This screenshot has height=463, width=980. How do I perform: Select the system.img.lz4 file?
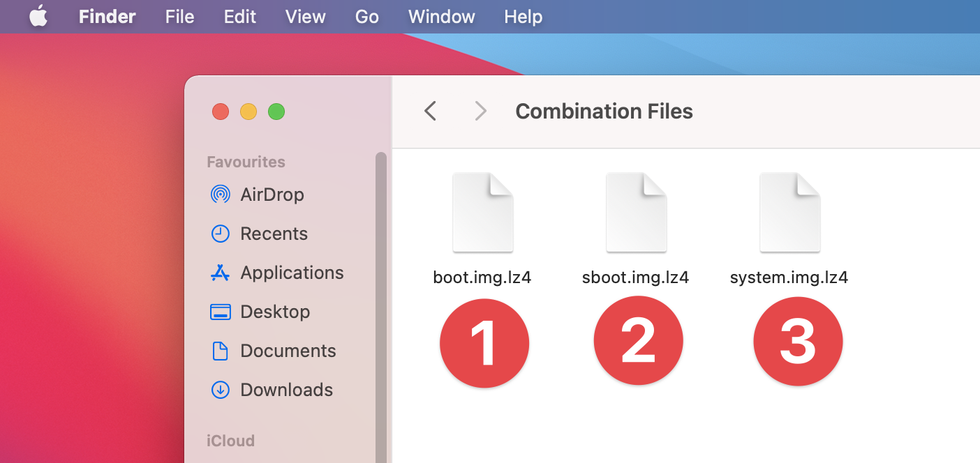[x=789, y=213]
